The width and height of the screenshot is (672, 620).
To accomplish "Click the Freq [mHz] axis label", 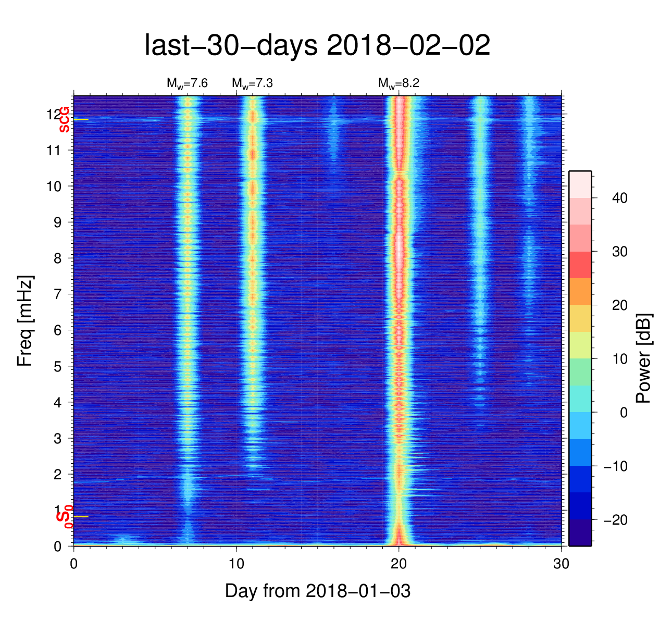I will [24, 320].
